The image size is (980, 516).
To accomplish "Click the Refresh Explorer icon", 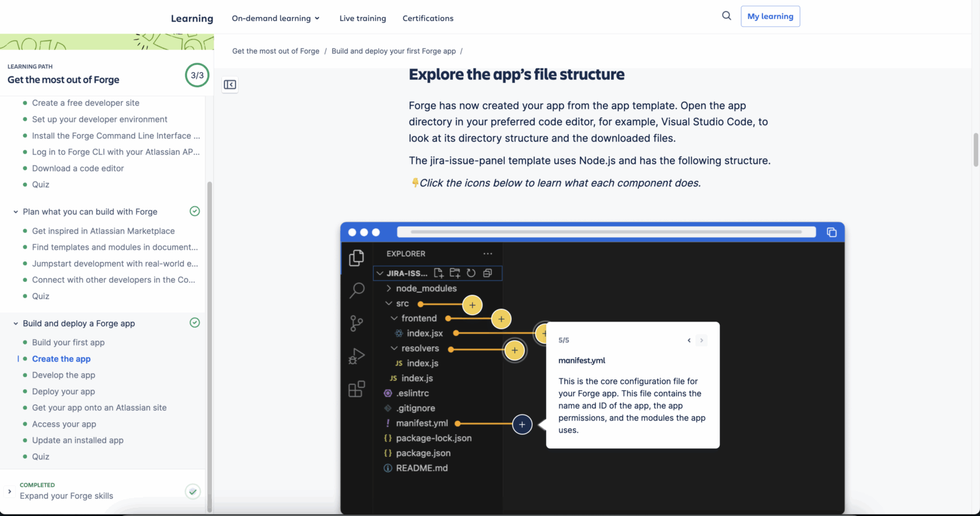I will [x=470, y=272].
